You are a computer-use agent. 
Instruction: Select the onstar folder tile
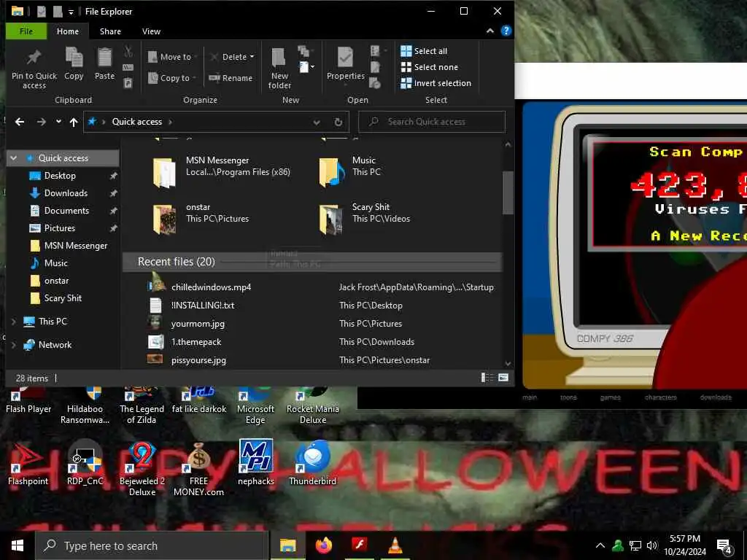point(201,218)
